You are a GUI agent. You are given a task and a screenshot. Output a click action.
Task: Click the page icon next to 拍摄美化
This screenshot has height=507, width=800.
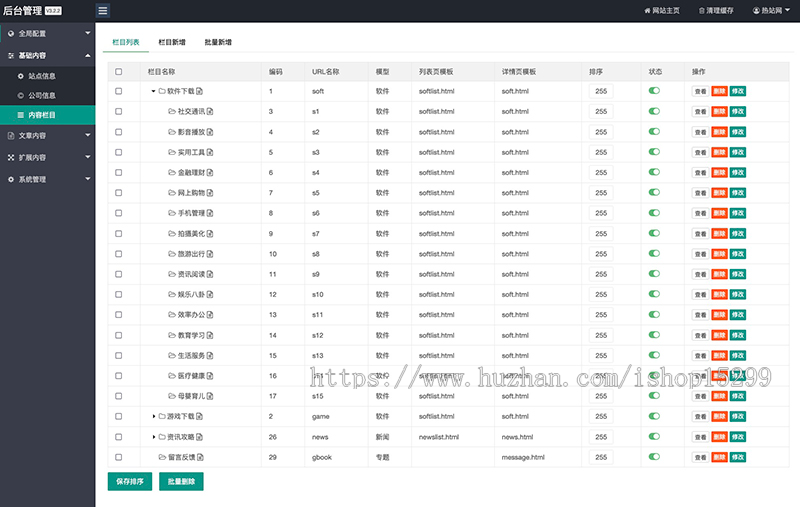pyautogui.click(x=210, y=234)
